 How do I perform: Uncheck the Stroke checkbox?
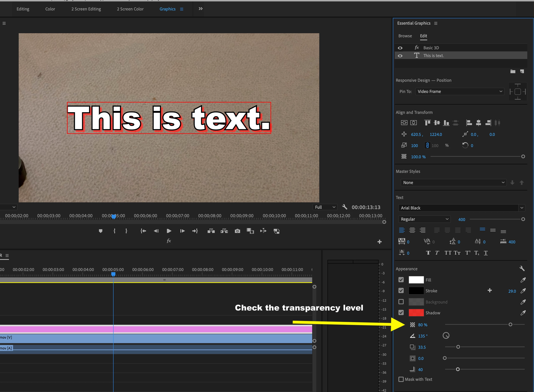click(401, 290)
